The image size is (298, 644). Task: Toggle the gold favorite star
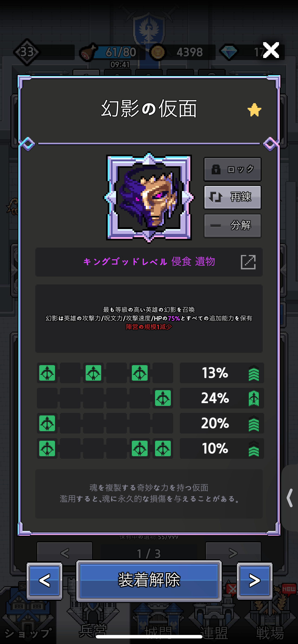pos(254,110)
